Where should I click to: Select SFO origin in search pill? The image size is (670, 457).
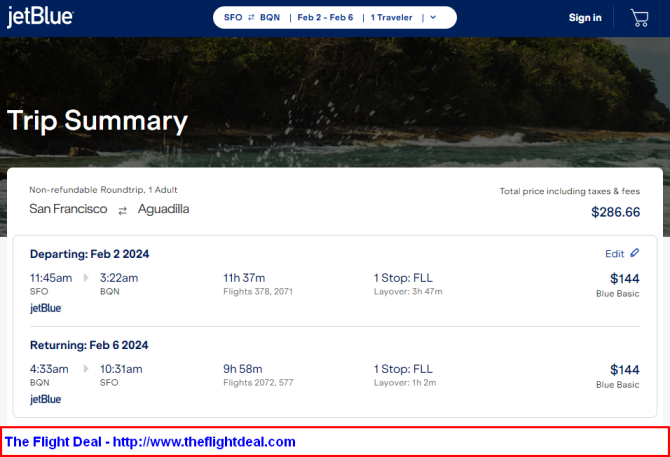click(233, 18)
